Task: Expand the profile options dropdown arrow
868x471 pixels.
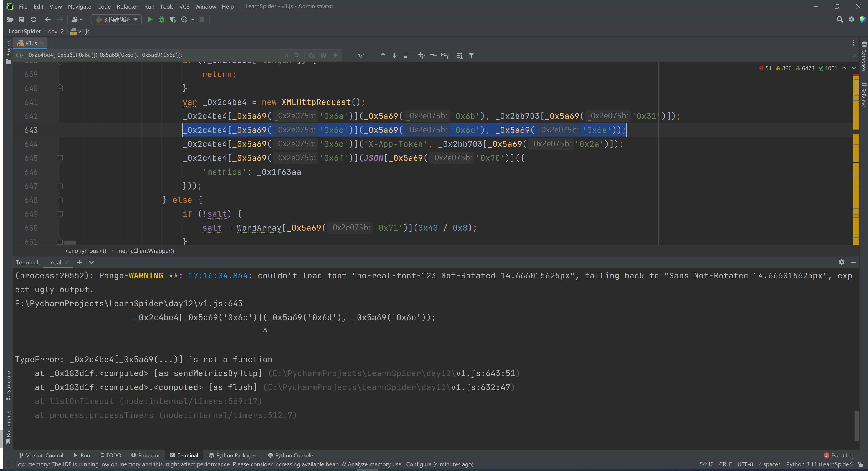Action: 193,20
